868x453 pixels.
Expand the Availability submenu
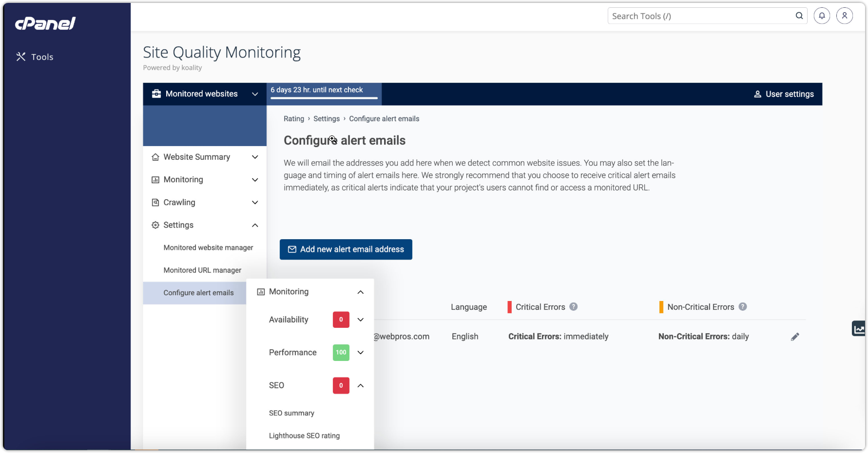click(361, 320)
